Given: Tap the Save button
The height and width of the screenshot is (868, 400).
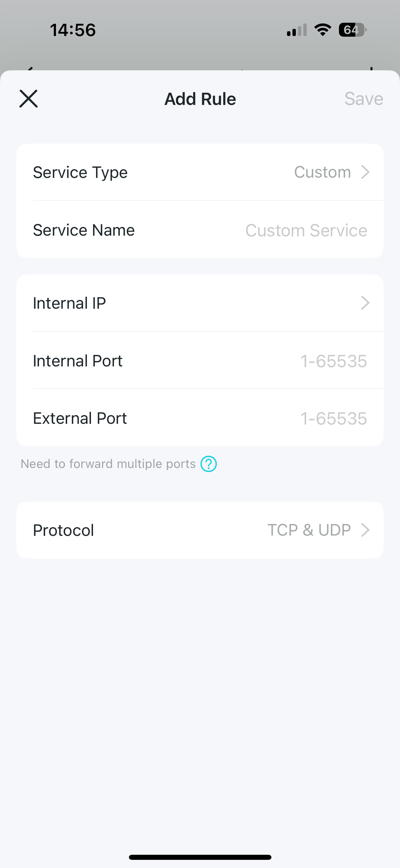Looking at the screenshot, I should tap(364, 99).
